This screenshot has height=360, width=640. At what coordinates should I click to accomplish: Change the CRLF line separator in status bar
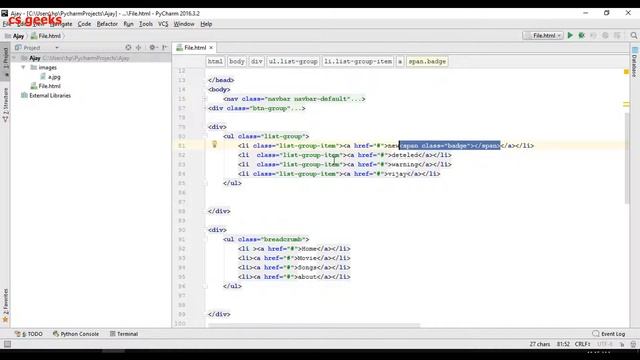(x=582, y=344)
